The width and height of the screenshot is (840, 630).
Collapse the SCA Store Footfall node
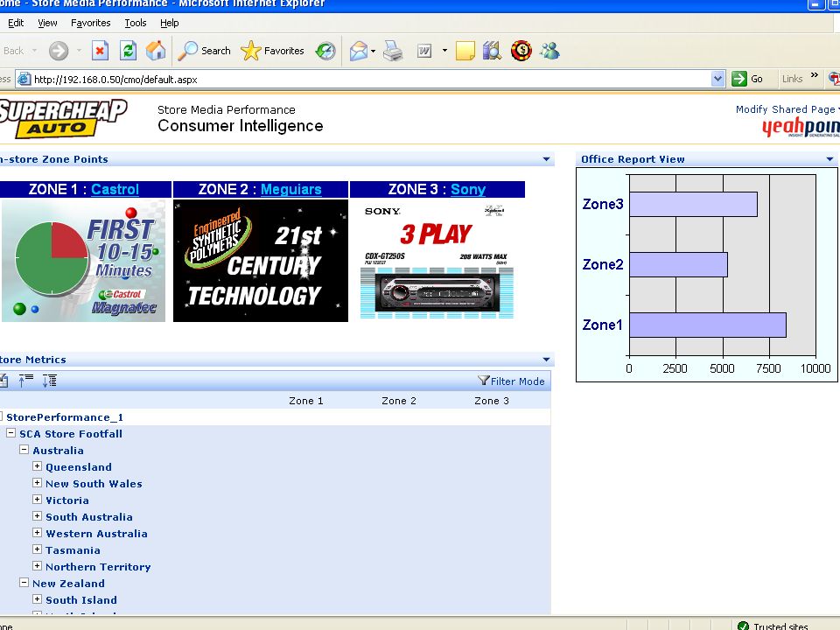(10, 433)
